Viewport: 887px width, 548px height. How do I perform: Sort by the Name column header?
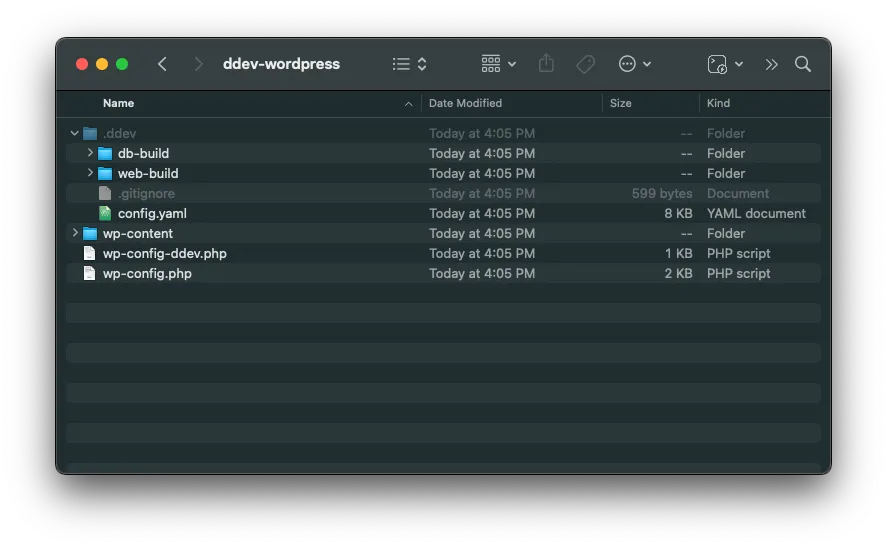118,103
